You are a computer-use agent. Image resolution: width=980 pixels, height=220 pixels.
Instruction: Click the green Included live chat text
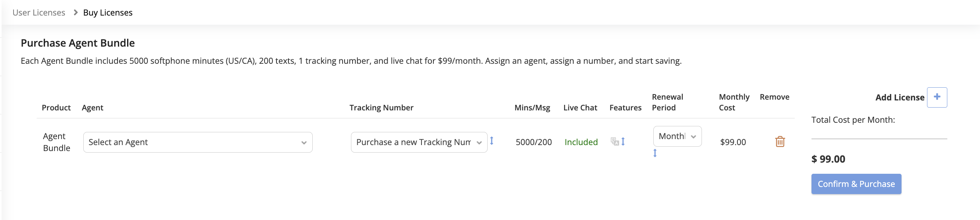point(581,142)
